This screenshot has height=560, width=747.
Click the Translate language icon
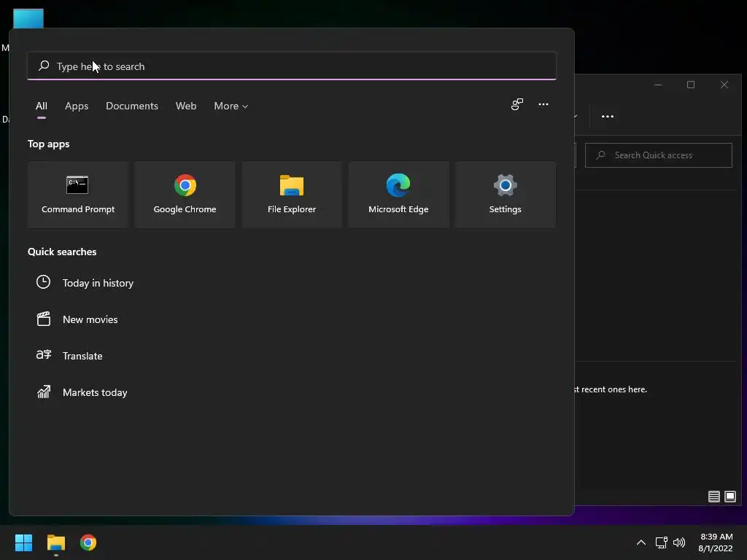pyautogui.click(x=43, y=355)
